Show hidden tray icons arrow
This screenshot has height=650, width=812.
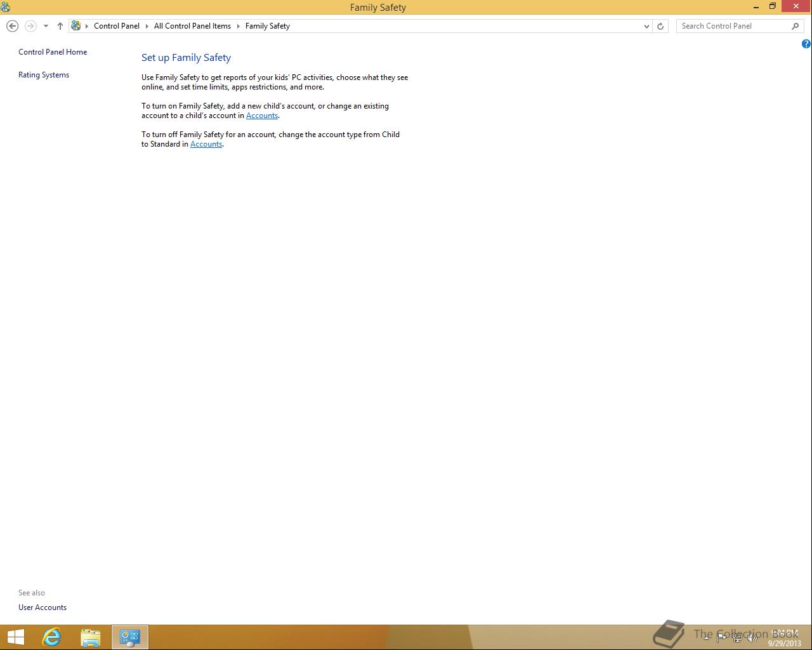(x=706, y=637)
